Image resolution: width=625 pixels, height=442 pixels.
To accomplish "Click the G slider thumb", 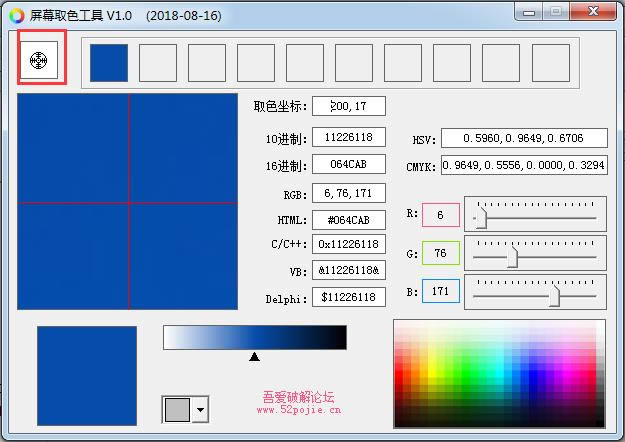I will point(512,257).
